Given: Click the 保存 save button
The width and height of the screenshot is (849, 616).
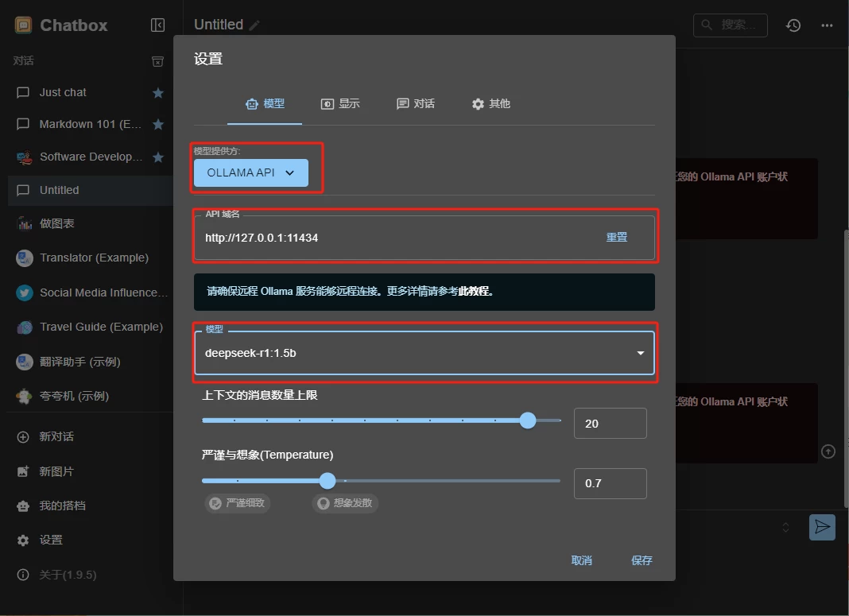Looking at the screenshot, I should tap(642, 560).
